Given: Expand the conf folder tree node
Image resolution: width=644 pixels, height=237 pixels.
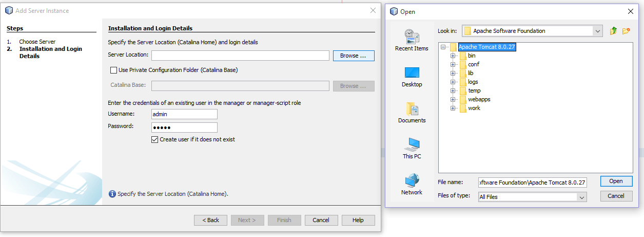Looking at the screenshot, I should pos(453,64).
